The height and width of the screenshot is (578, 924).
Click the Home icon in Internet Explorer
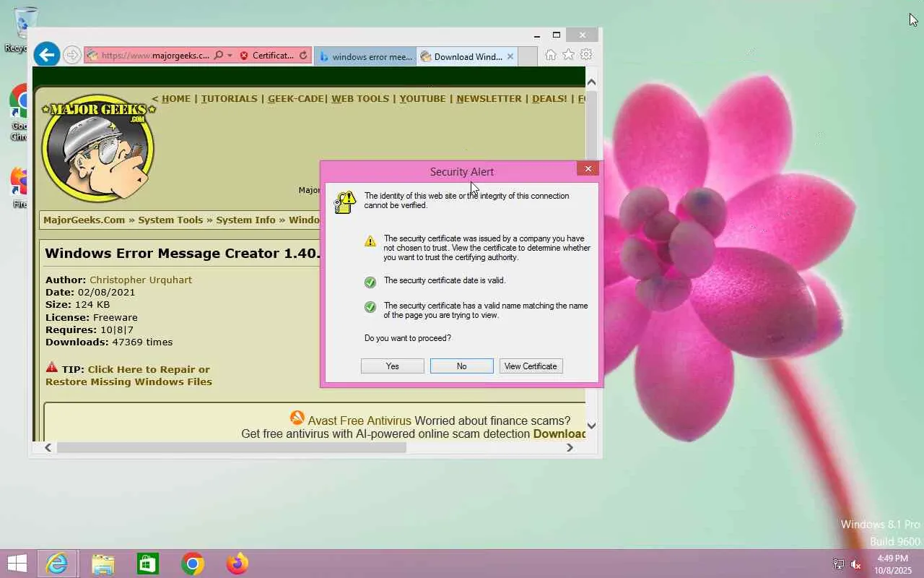point(551,55)
